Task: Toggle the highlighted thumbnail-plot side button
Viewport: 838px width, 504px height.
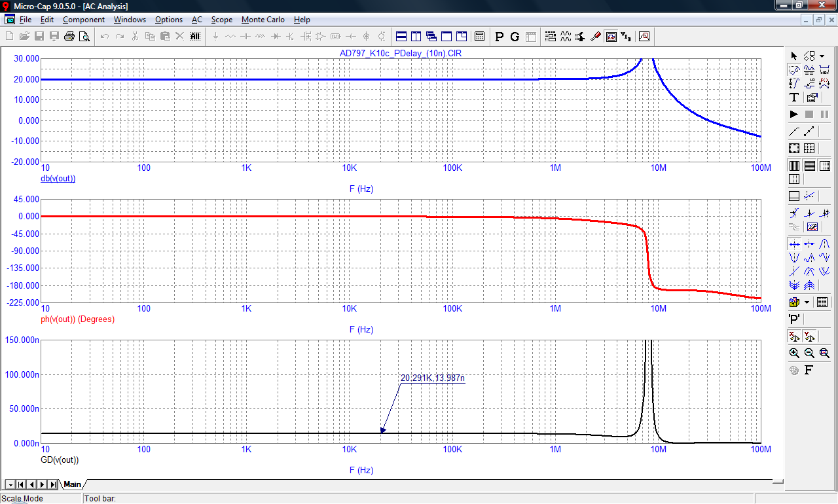Action: tap(812, 226)
